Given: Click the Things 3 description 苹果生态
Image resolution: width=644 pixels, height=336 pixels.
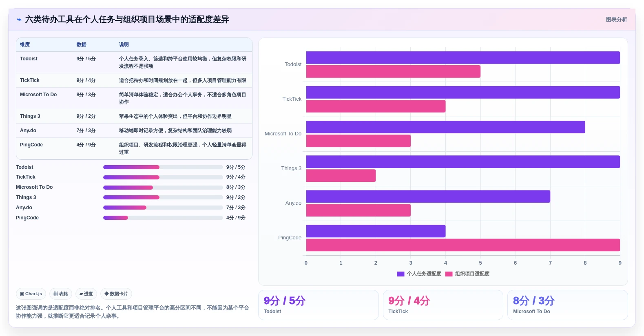Looking at the screenshot, I should click(x=175, y=116).
